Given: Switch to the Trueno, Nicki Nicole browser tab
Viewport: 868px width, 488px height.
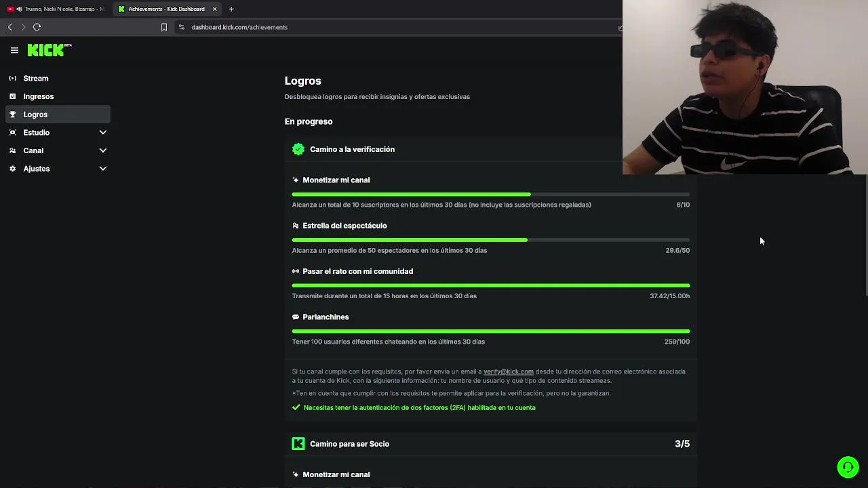Looking at the screenshot, I should pyautogui.click(x=57, y=9).
